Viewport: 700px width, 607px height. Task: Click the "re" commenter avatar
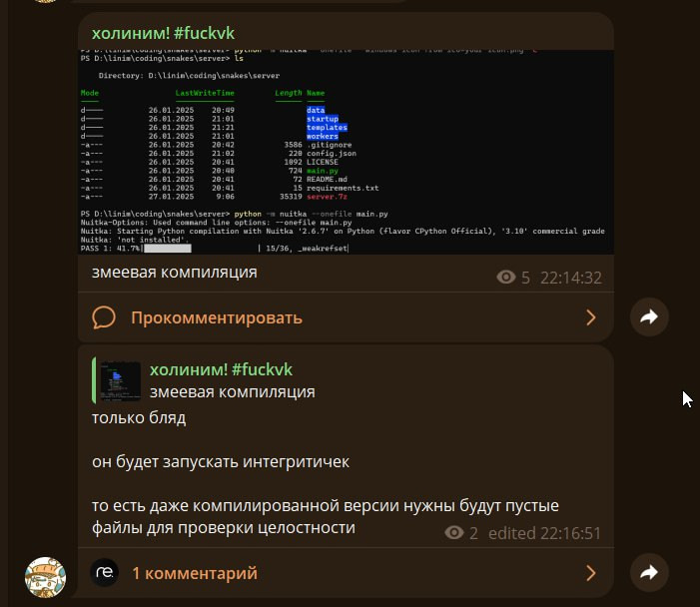pyautogui.click(x=105, y=572)
